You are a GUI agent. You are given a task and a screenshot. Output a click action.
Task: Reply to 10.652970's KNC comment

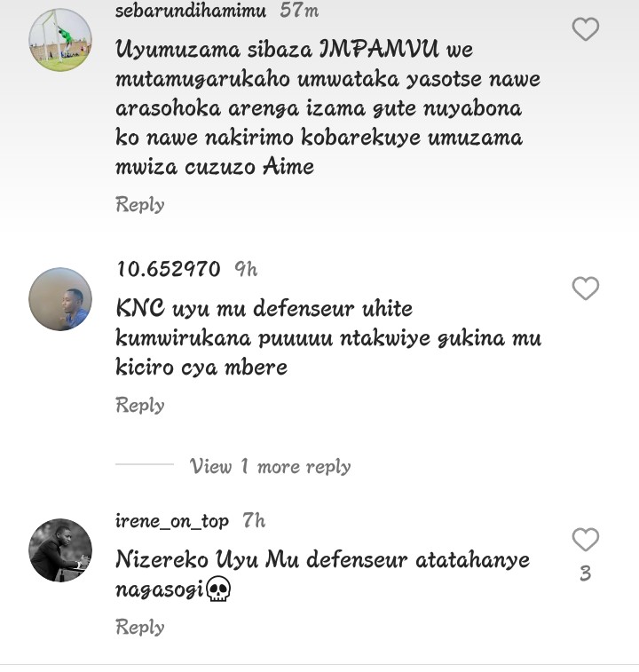tap(140, 405)
